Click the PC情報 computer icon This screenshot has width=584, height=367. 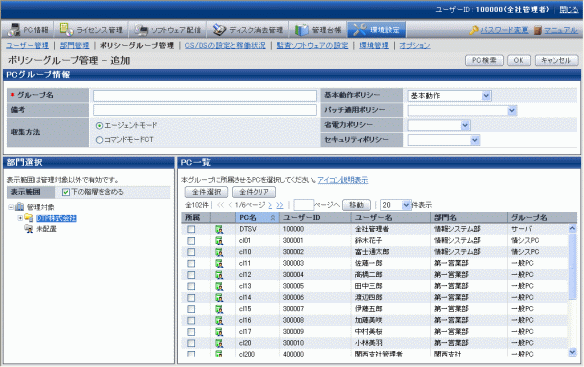[x=14, y=30]
